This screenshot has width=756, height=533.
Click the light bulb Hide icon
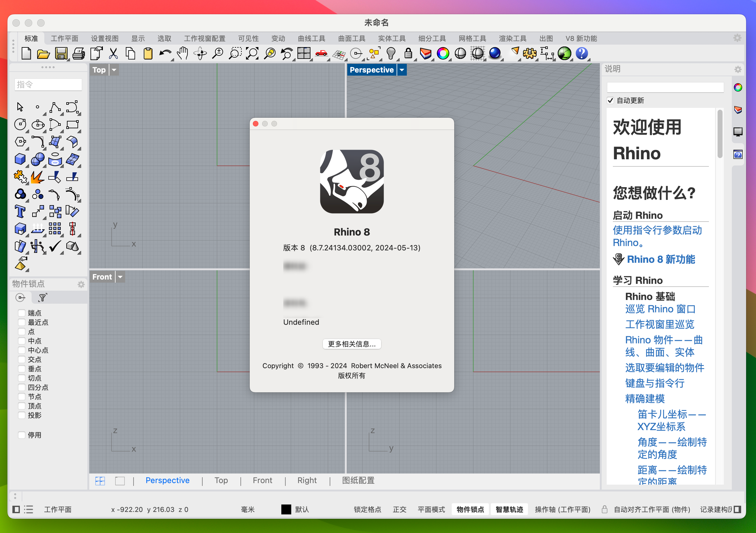391,53
